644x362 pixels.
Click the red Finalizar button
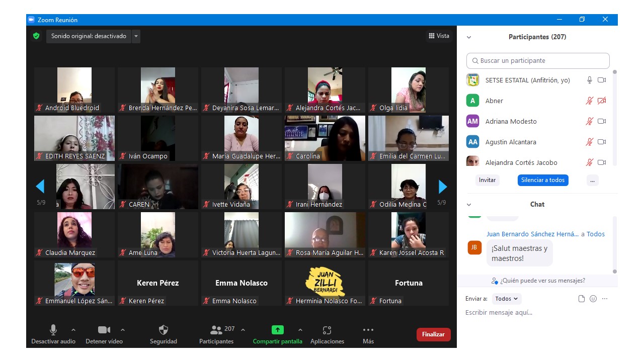434,334
